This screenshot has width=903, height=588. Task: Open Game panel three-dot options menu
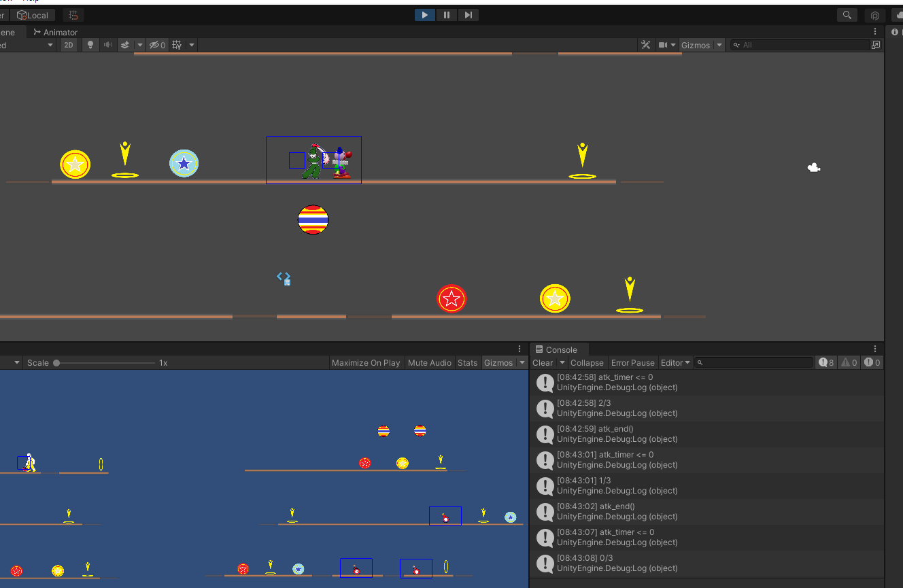click(519, 349)
